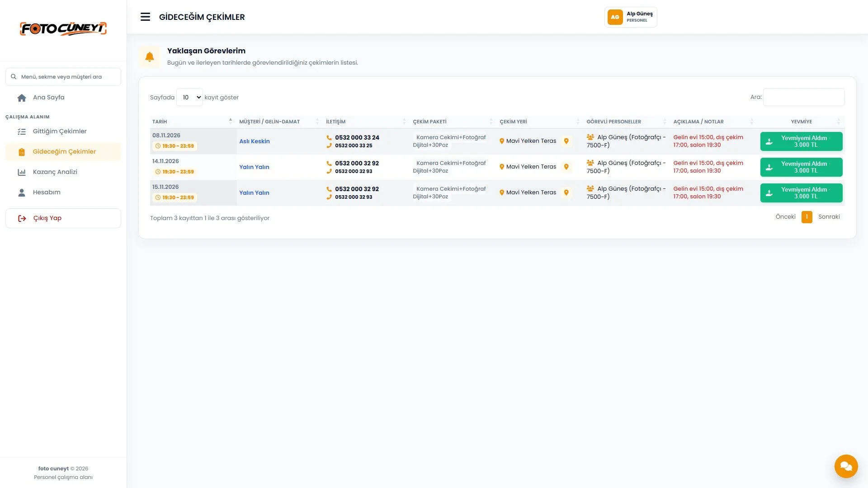The image size is (868, 488).
Task: Sort table by YEVMİYE column
Action: 801,122
